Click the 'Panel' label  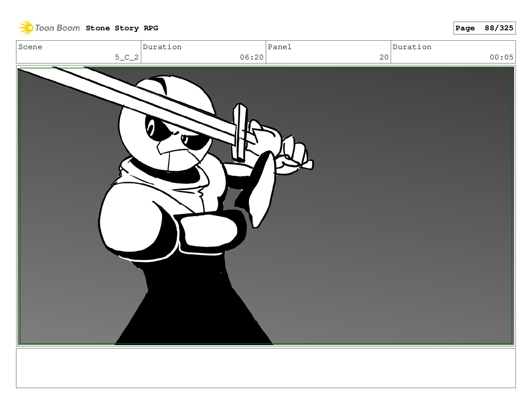click(280, 47)
